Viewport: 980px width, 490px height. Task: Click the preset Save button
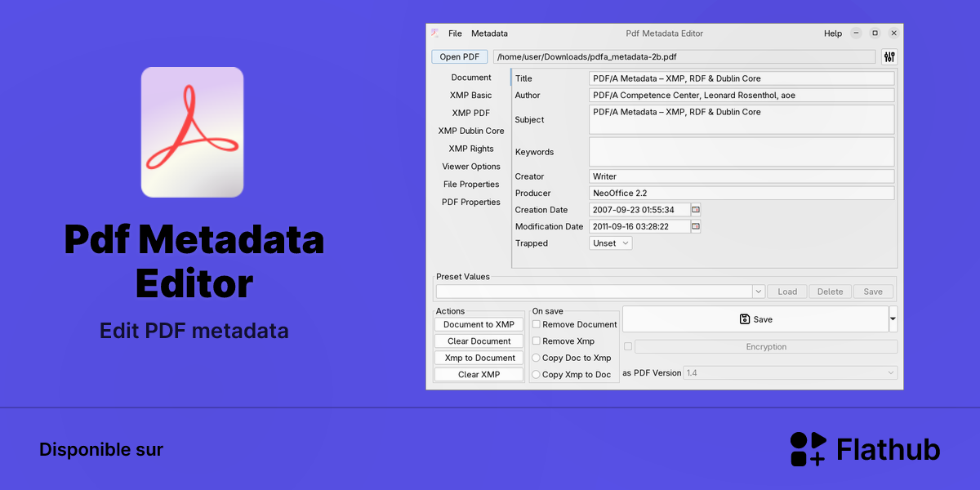(x=873, y=292)
